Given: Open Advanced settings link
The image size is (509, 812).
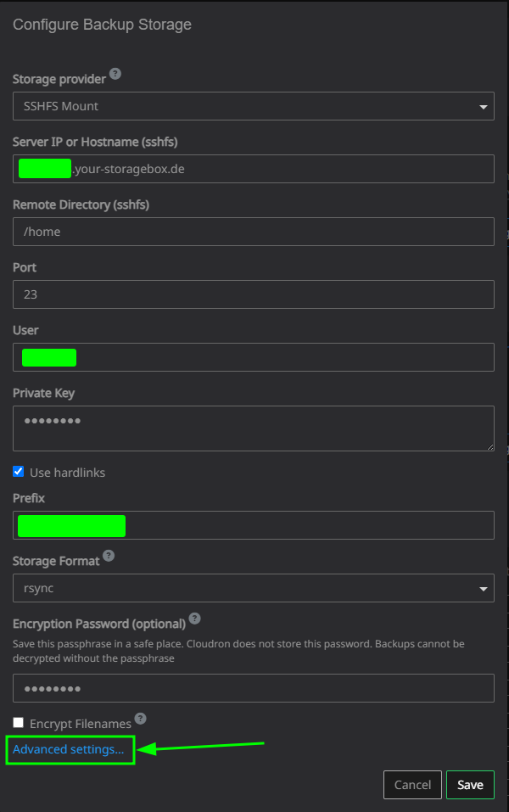Looking at the screenshot, I should pos(69,749).
